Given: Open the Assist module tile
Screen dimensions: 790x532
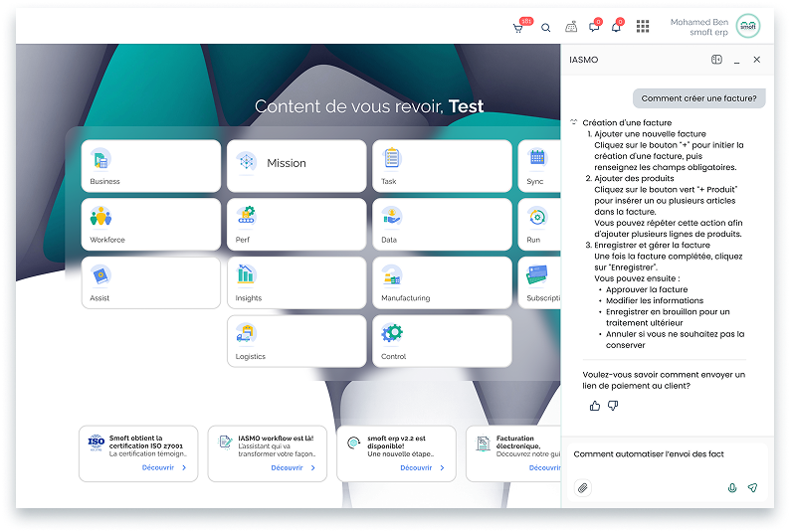Looking at the screenshot, I should click(x=151, y=282).
